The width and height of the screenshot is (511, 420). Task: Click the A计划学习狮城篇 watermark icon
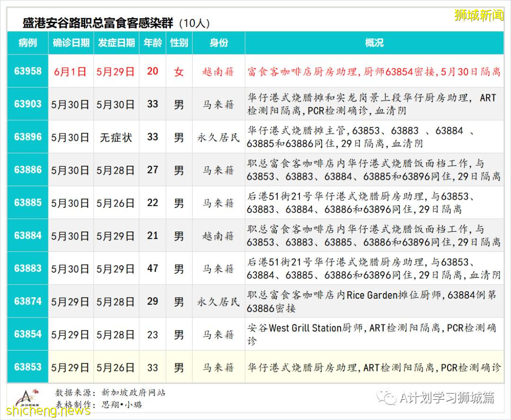(x=388, y=398)
